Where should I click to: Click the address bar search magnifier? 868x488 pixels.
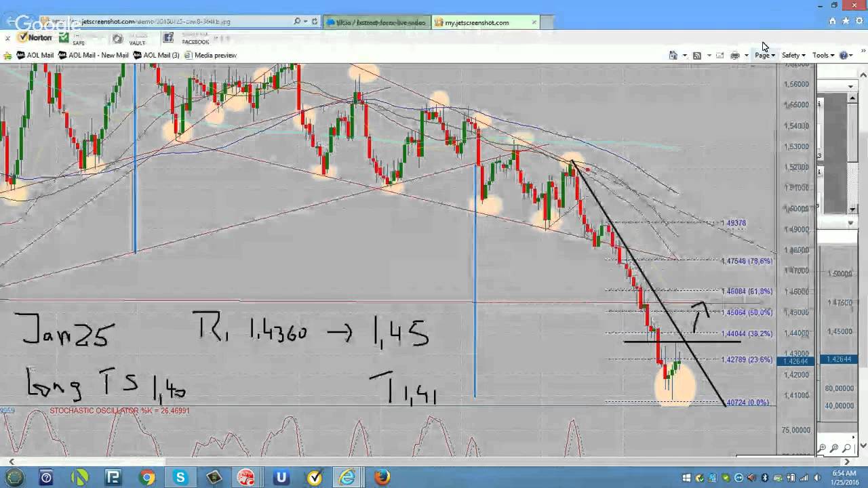tap(297, 22)
